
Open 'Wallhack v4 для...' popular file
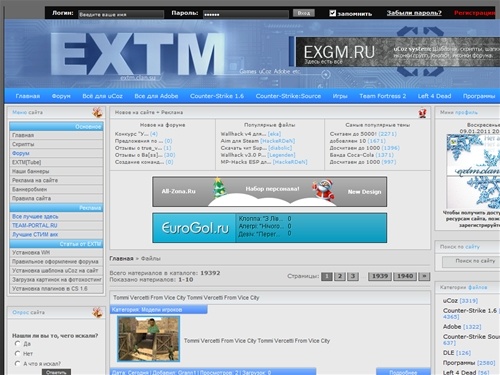[x=243, y=134]
